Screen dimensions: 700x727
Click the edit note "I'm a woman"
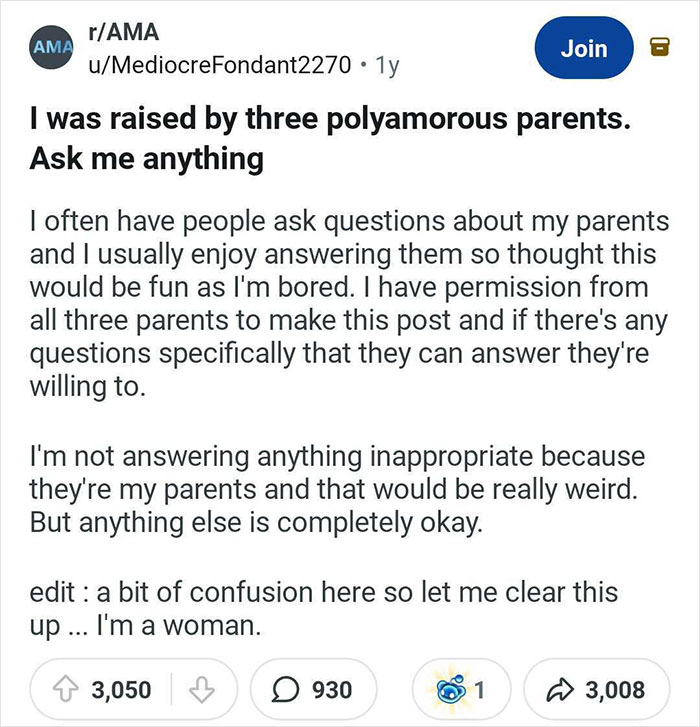pyautogui.click(x=324, y=607)
